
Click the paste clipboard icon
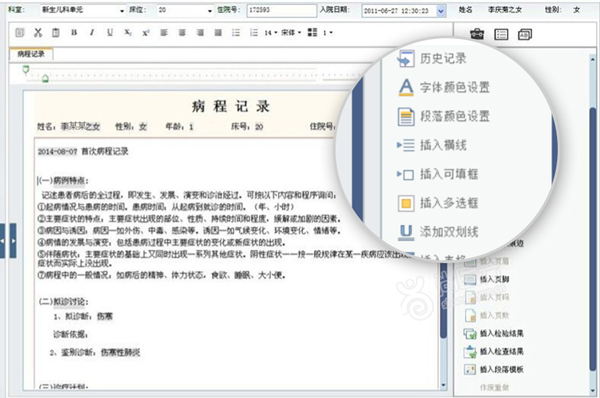(56, 33)
